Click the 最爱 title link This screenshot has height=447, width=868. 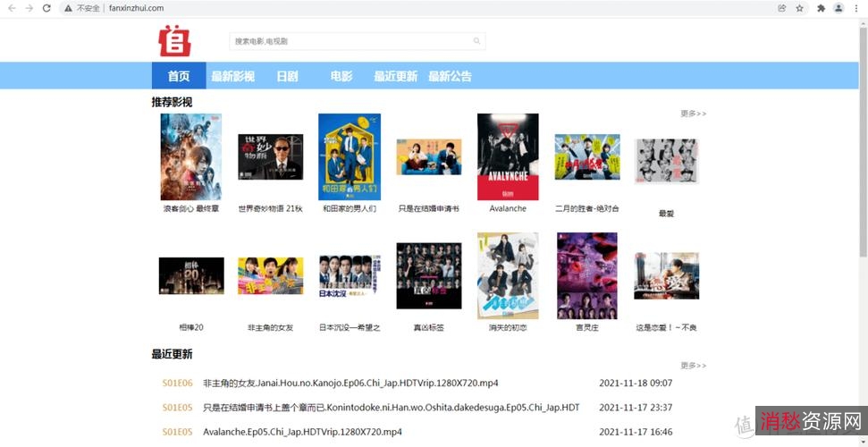[x=667, y=214]
